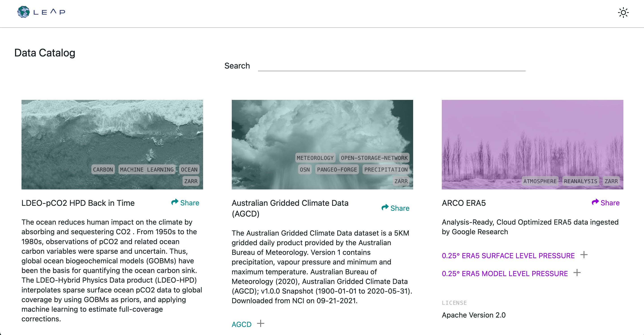Expand the ERA5 Surface Level Pressure plus icon

click(x=584, y=255)
